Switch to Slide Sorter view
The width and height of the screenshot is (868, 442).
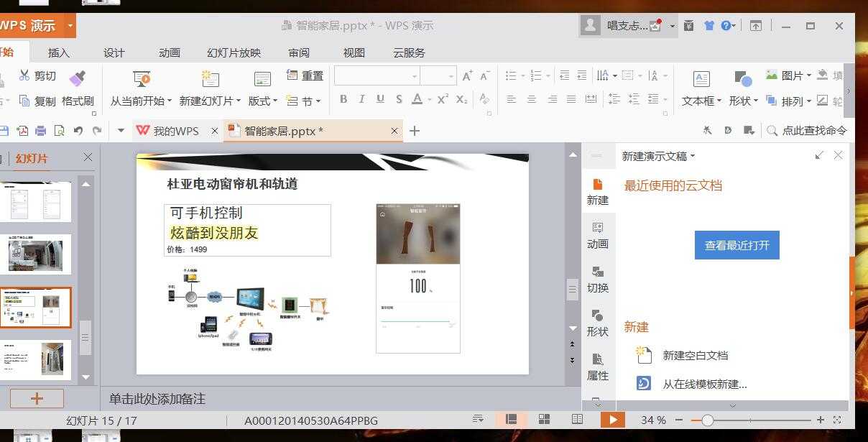click(544, 420)
